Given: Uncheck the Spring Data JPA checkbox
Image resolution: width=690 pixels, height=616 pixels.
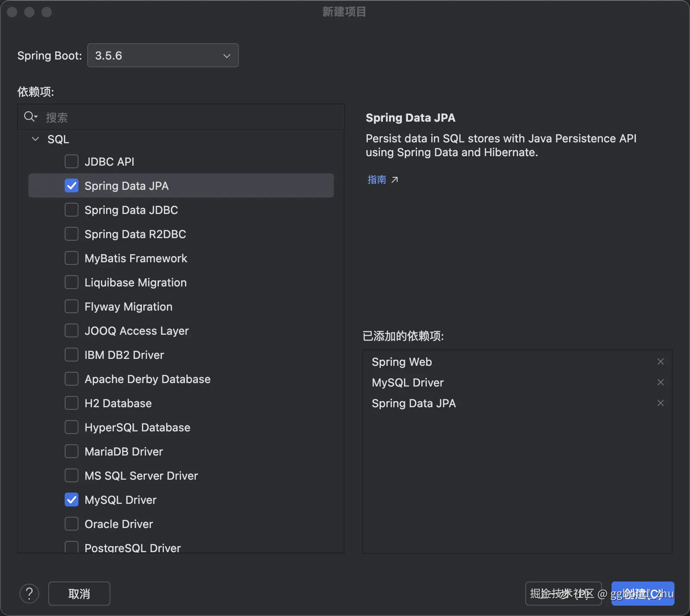Looking at the screenshot, I should [x=72, y=186].
